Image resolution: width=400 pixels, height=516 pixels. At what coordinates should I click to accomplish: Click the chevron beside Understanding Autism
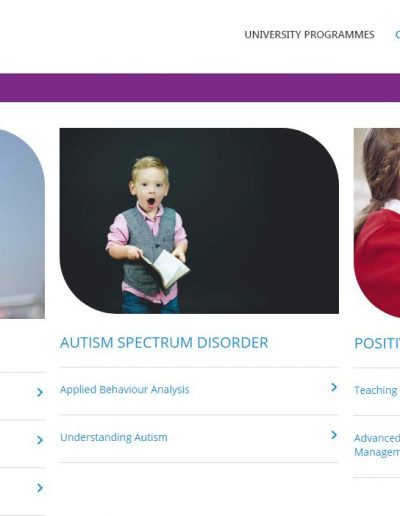(x=334, y=435)
